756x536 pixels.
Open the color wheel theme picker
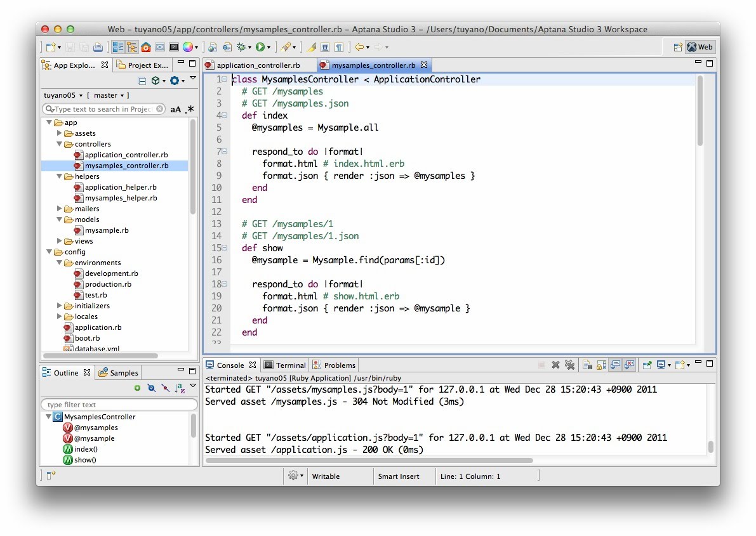click(x=187, y=47)
